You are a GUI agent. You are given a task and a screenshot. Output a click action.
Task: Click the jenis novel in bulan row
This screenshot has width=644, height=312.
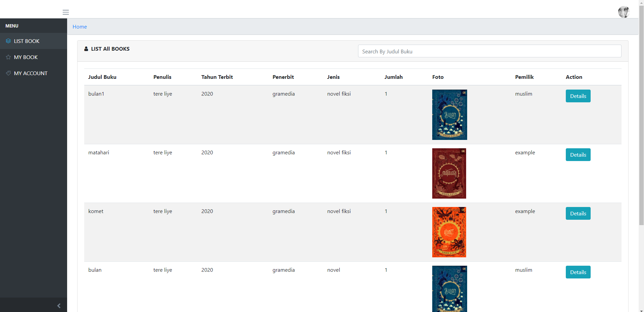[334, 270]
